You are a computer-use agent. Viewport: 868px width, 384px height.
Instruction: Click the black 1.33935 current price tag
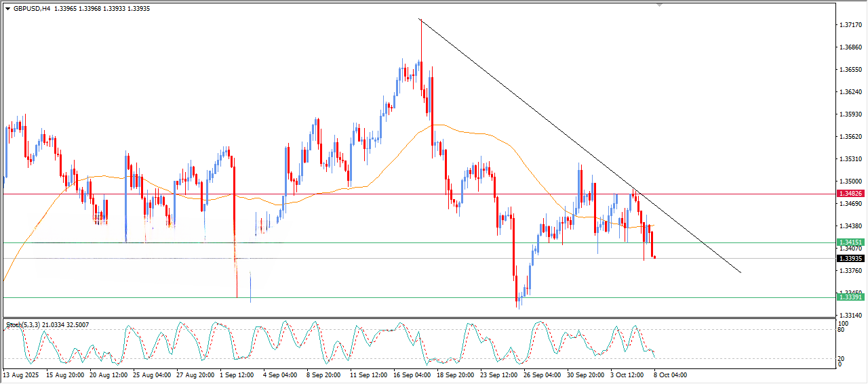pyautogui.click(x=850, y=259)
